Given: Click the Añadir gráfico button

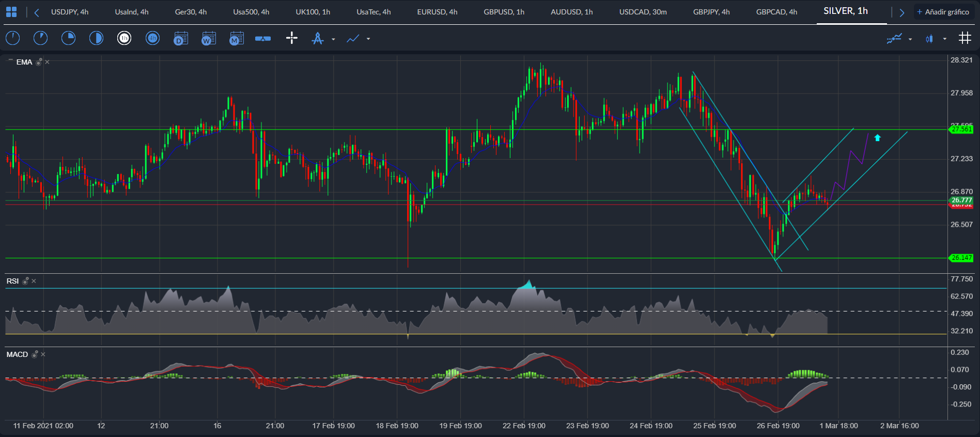Looking at the screenshot, I should click(x=943, y=12).
